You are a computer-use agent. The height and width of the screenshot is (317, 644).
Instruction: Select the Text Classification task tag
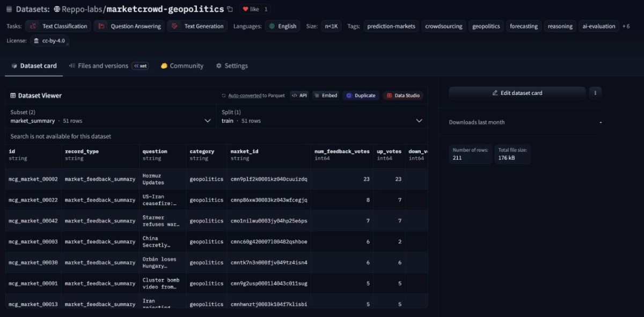tap(58, 26)
